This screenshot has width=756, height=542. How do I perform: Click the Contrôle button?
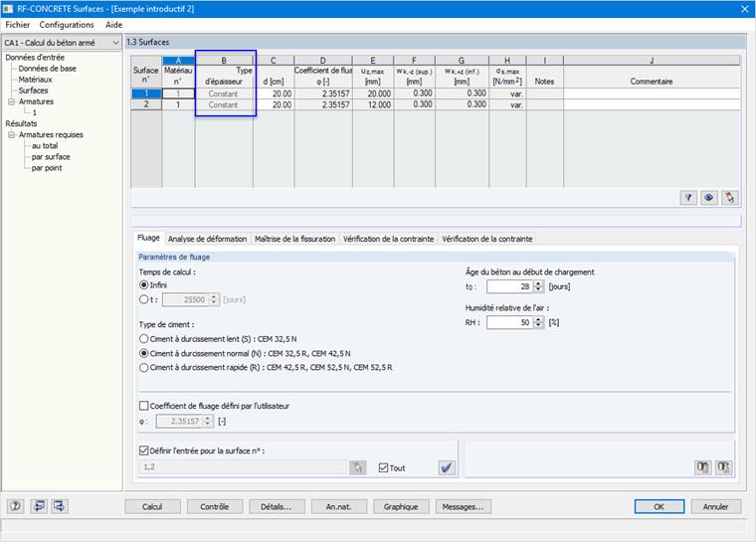[x=215, y=506]
